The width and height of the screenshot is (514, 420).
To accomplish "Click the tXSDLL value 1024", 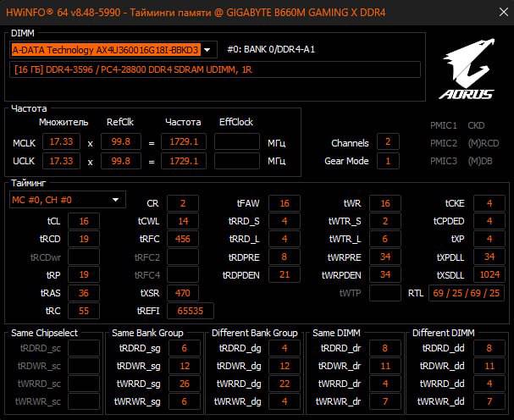I will pos(489,274).
